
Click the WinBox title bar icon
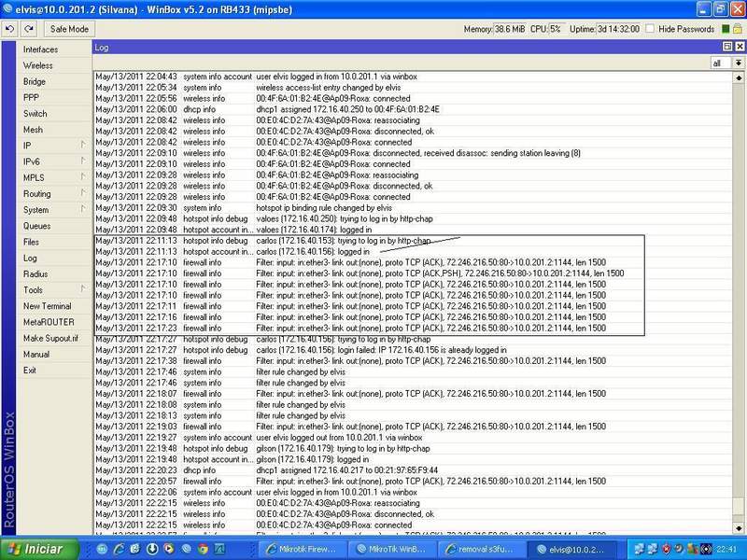pyautogui.click(x=7, y=9)
